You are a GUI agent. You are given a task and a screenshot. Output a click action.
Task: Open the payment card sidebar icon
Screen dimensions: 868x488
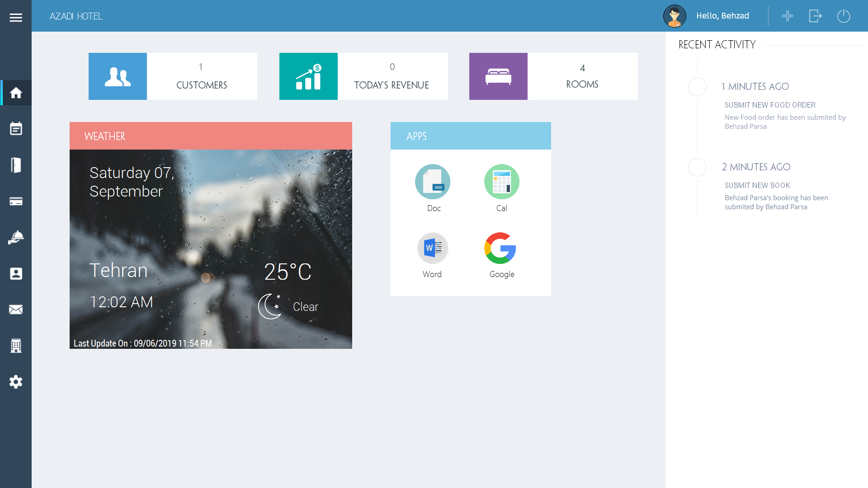16,201
